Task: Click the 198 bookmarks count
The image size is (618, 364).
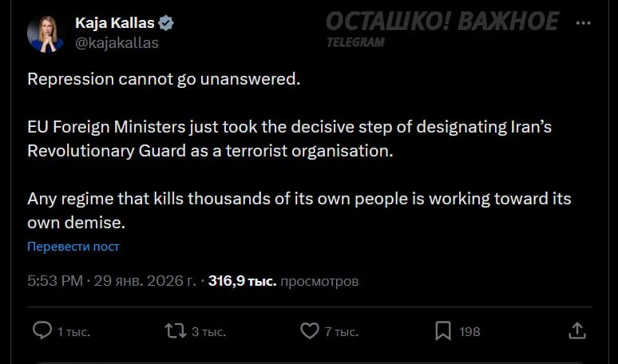Action: point(470,331)
